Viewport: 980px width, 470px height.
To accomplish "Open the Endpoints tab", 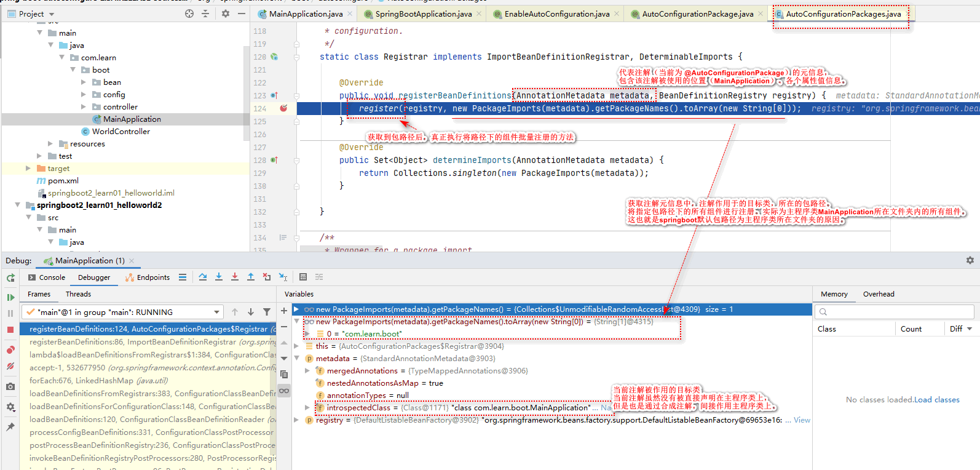I will (148, 277).
